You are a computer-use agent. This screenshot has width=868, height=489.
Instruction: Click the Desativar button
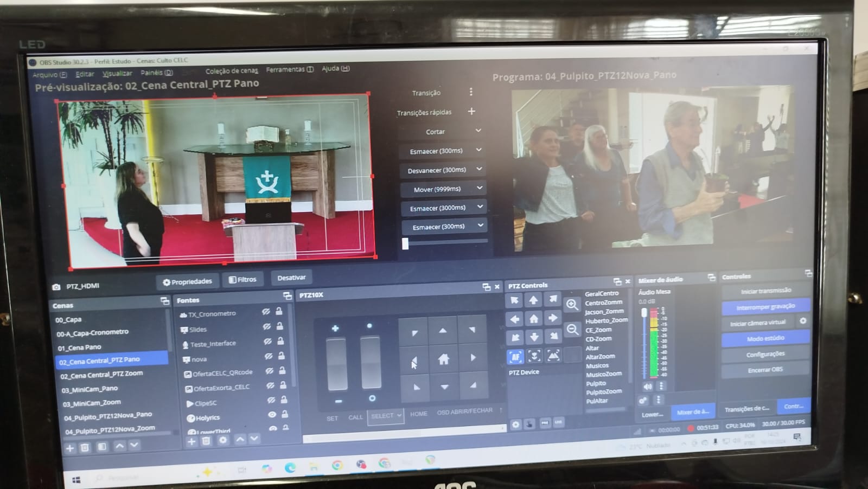(291, 278)
